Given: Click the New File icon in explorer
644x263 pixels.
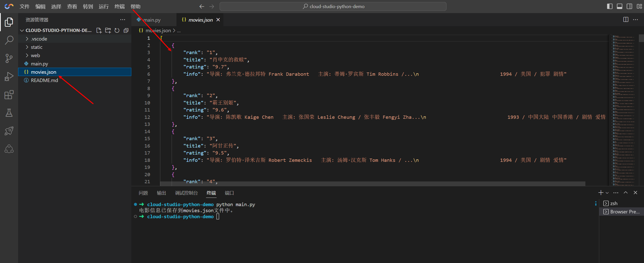Looking at the screenshot, I should tap(99, 30).
